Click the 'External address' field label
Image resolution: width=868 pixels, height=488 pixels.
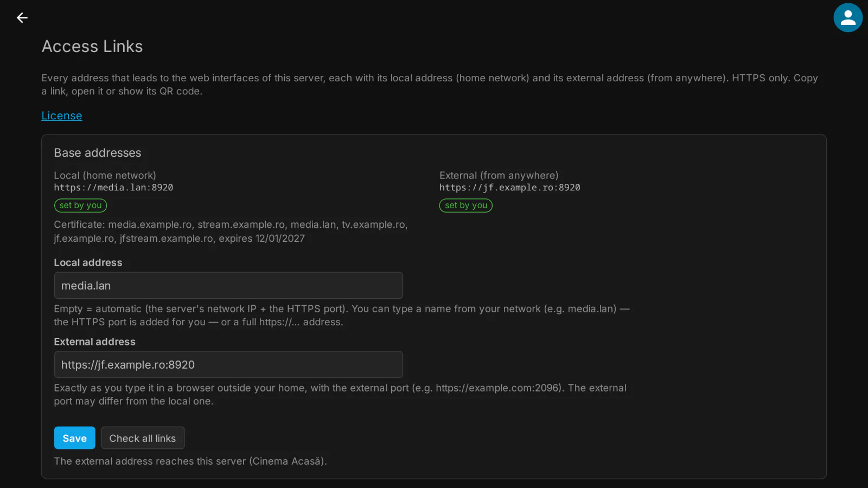click(95, 342)
